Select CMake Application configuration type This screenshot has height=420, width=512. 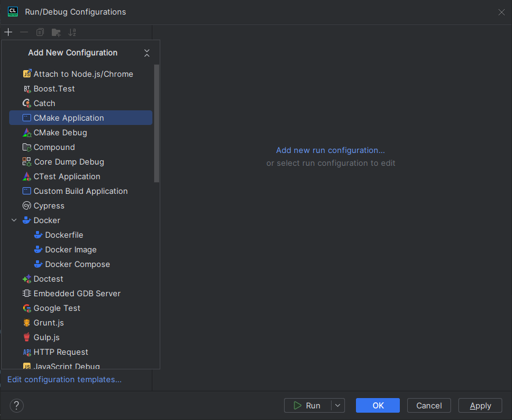80,118
